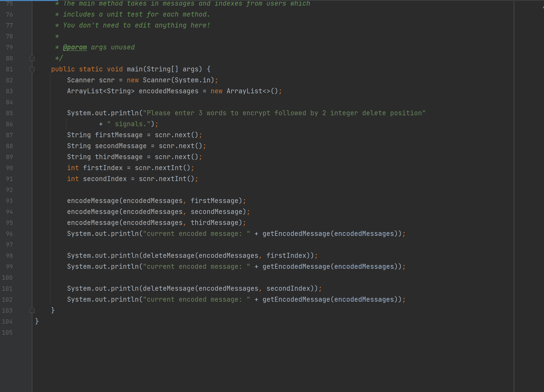The image size is (544, 392).
Task: Place the caret on the Scanner class name
Action: point(81,80)
